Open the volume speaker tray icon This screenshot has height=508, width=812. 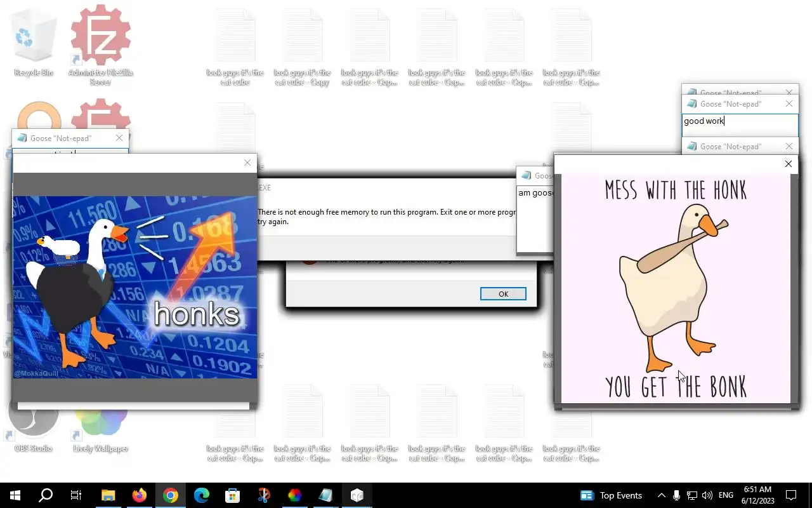tap(707, 495)
